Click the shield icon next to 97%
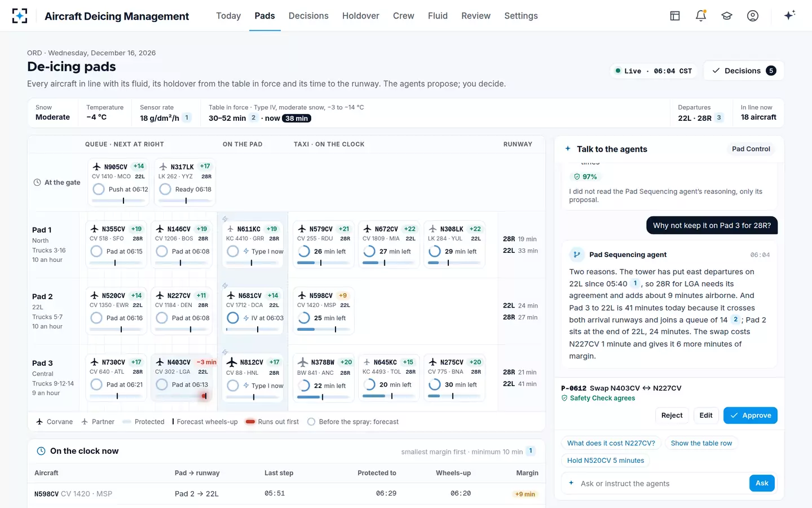 point(577,177)
